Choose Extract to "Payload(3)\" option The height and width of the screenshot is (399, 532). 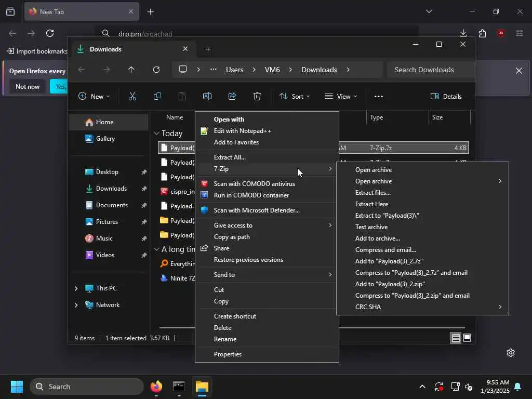click(x=422, y=216)
